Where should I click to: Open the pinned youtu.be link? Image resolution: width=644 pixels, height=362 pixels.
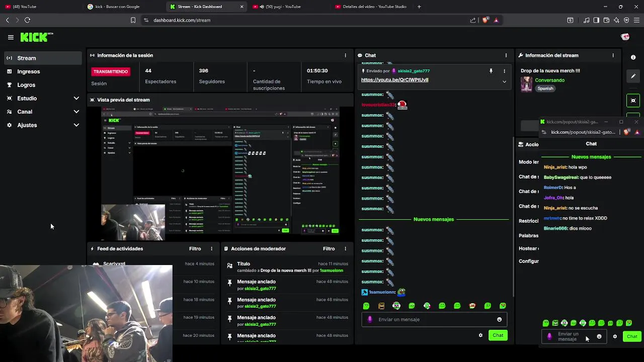394,80
